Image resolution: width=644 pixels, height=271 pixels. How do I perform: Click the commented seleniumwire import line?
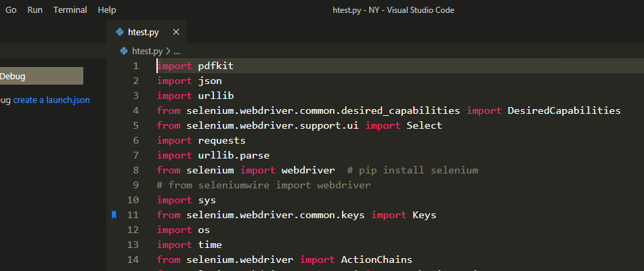click(x=263, y=185)
